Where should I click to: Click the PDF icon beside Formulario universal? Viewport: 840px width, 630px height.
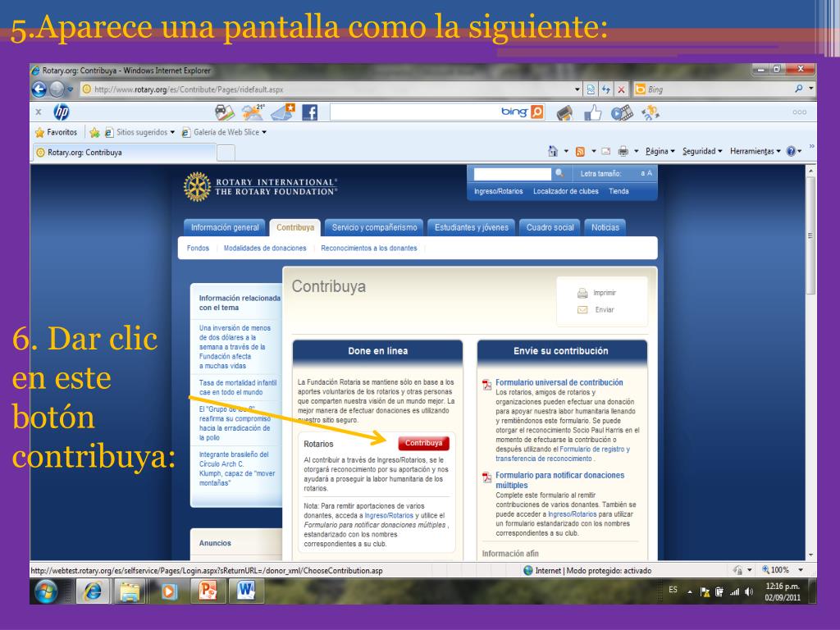[x=486, y=385]
